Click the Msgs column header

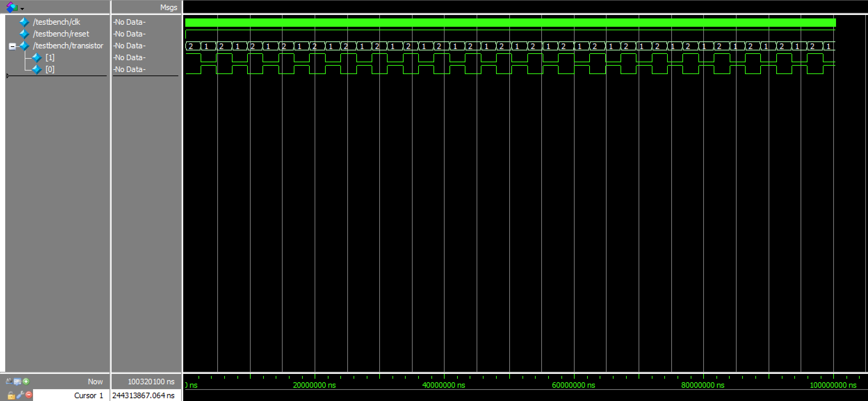coord(169,7)
